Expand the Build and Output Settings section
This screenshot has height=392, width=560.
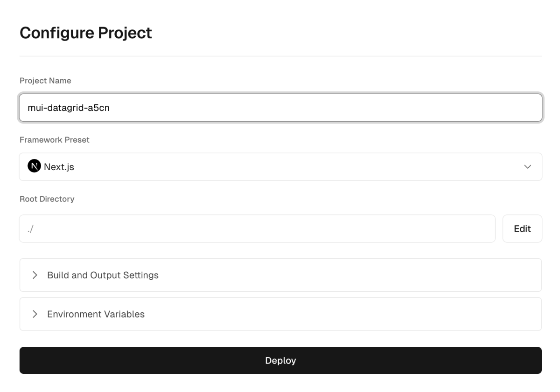coord(280,275)
